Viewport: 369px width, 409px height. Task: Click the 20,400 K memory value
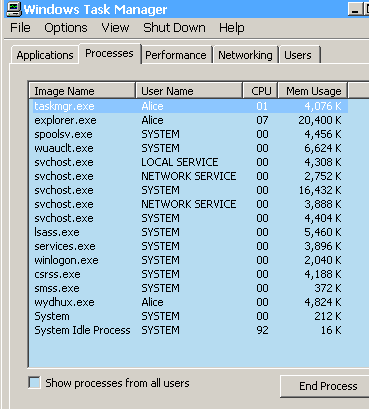click(320, 120)
